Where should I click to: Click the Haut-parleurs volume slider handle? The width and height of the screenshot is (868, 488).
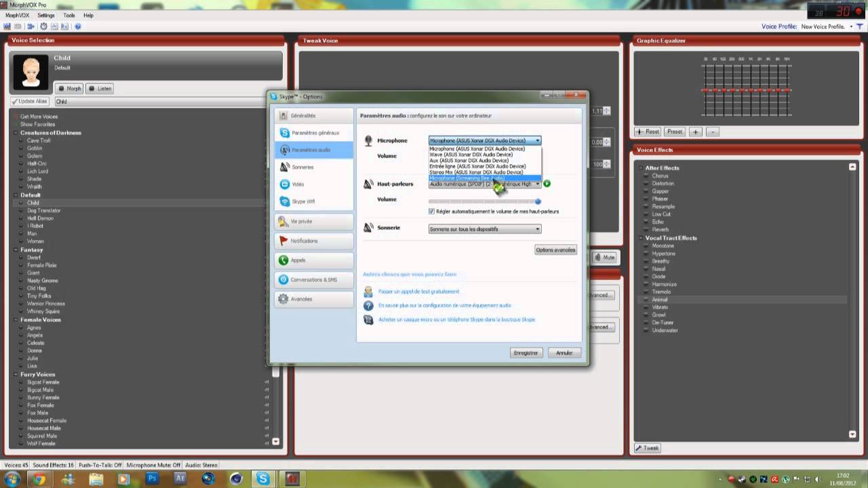coord(538,201)
